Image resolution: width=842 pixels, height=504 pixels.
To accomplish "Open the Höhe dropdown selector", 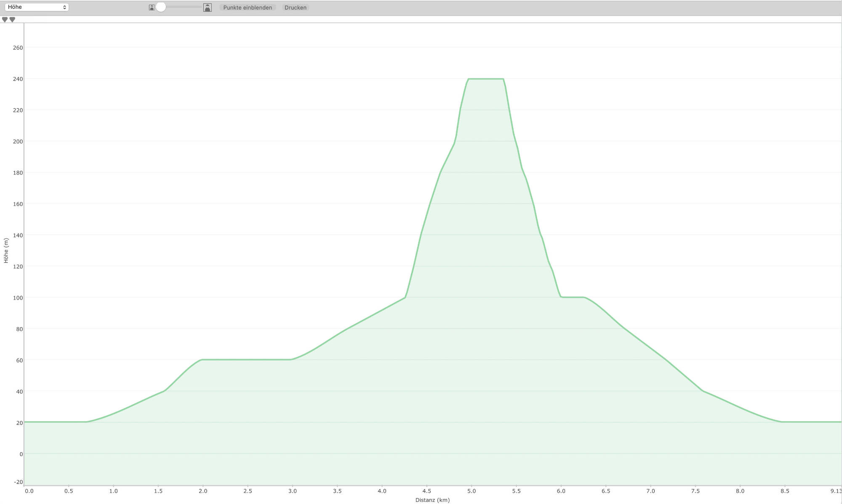I will pos(37,7).
